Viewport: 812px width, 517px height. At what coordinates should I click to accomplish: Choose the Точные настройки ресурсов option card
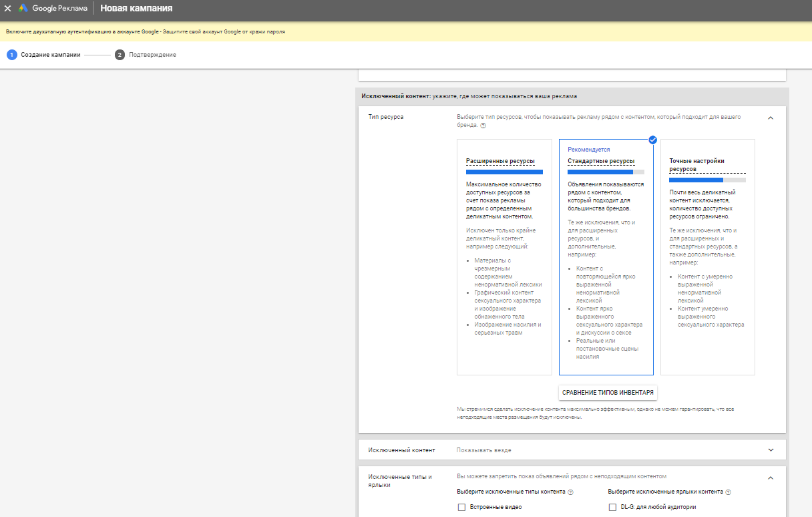(x=707, y=257)
